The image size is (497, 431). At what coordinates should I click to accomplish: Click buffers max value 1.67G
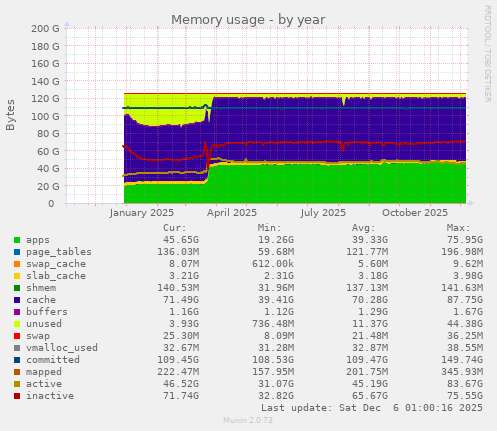pyautogui.click(x=468, y=312)
